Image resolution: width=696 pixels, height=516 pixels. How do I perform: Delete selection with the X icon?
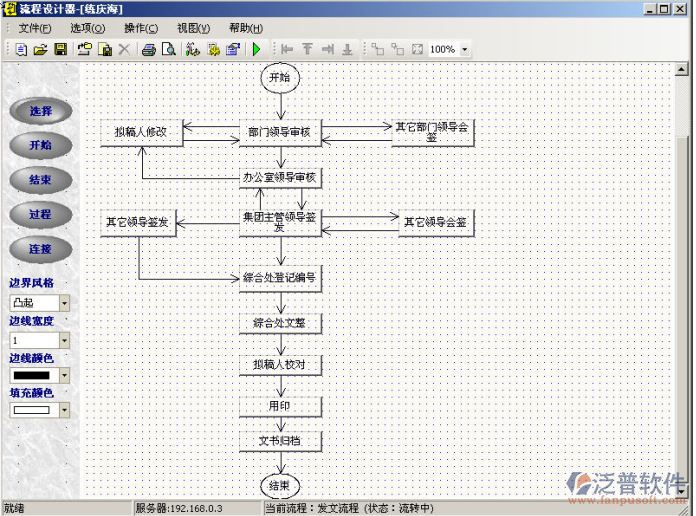point(124,49)
